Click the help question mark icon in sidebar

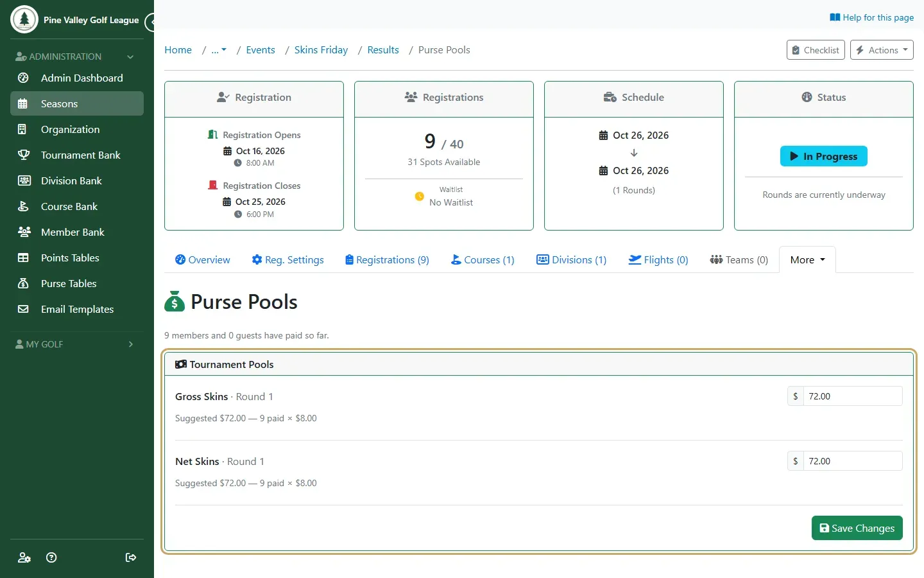[51, 557]
